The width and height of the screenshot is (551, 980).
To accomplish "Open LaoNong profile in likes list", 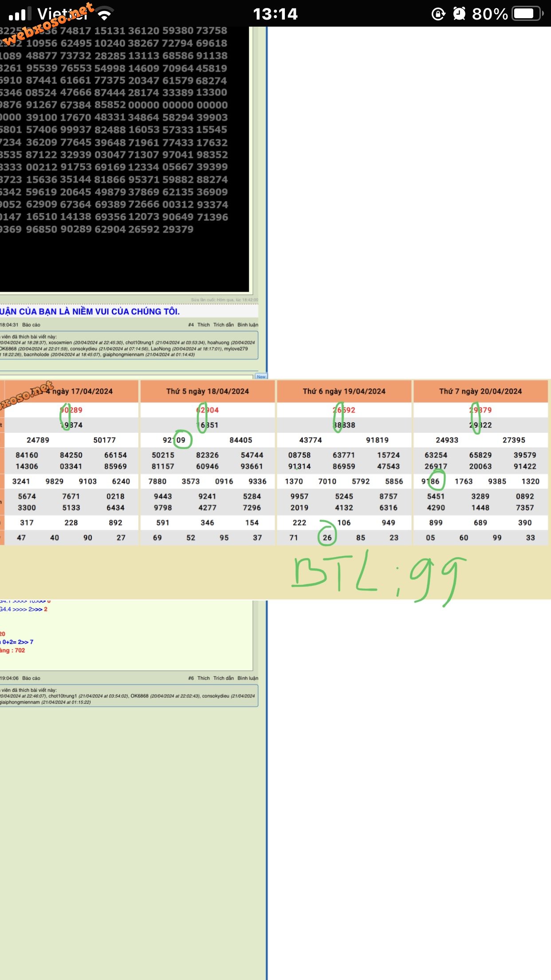I will click(x=161, y=349).
